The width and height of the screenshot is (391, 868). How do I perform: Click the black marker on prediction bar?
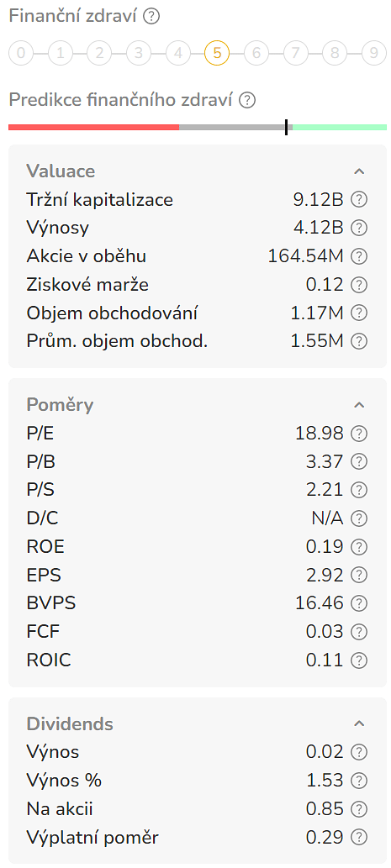[287, 128]
